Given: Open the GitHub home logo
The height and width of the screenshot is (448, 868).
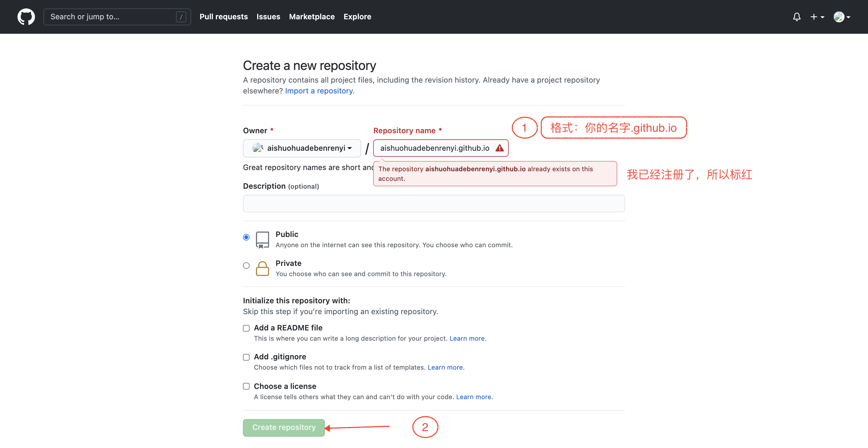Looking at the screenshot, I should [x=26, y=17].
